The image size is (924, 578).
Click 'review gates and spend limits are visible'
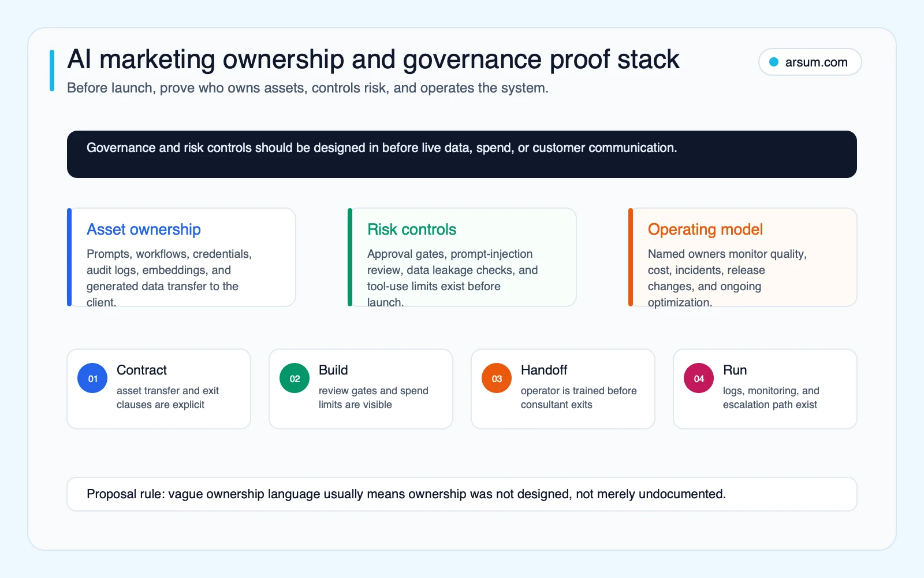click(x=374, y=398)
